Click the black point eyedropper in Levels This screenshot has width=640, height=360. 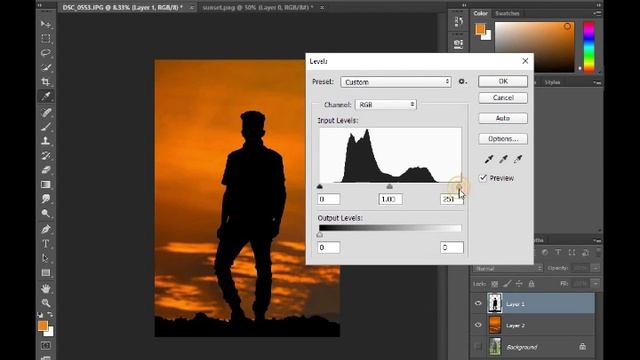click(489, 159)
